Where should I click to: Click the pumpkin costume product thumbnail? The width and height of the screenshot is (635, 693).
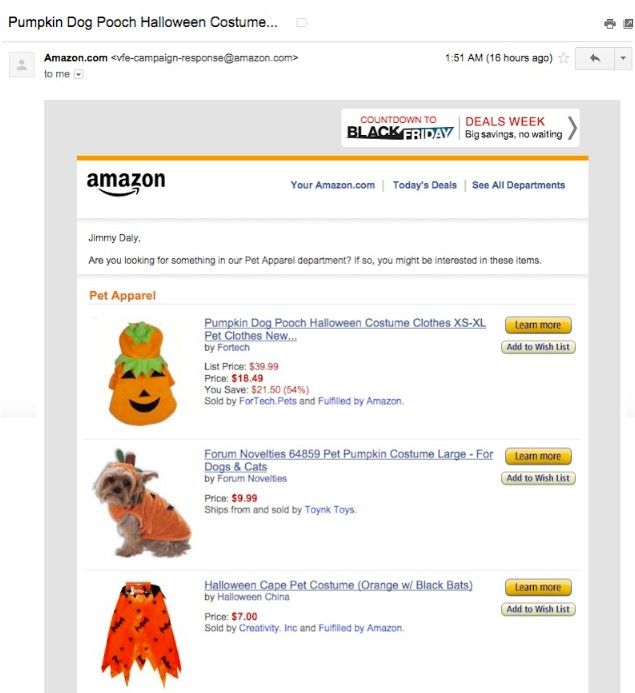[142, 373]
